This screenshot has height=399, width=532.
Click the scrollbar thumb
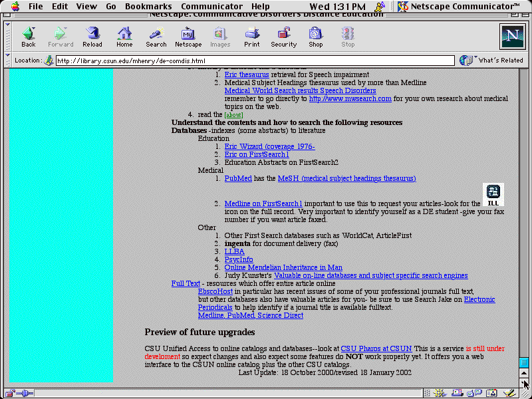coord(524,362)
